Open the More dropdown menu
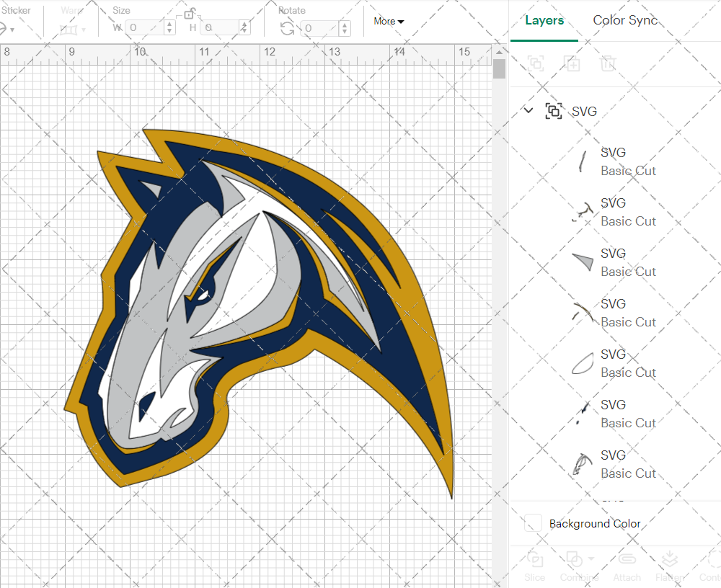The image size is (721, 588). pyautogui.click(x=388, y=21)
